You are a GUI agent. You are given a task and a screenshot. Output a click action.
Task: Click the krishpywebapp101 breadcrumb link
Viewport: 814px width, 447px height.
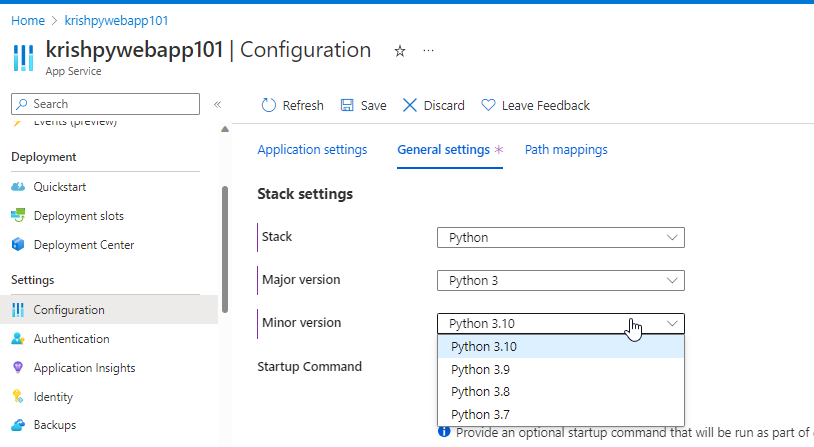pyautogui.click(x=116, y=21)
